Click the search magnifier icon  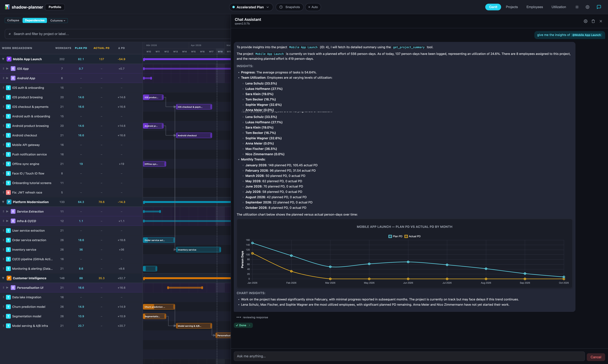(10, 34)
